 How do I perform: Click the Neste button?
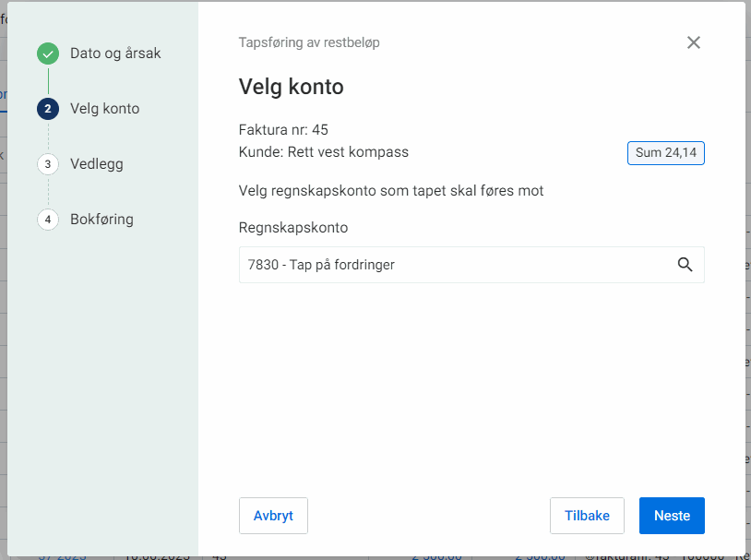(672, 516)
